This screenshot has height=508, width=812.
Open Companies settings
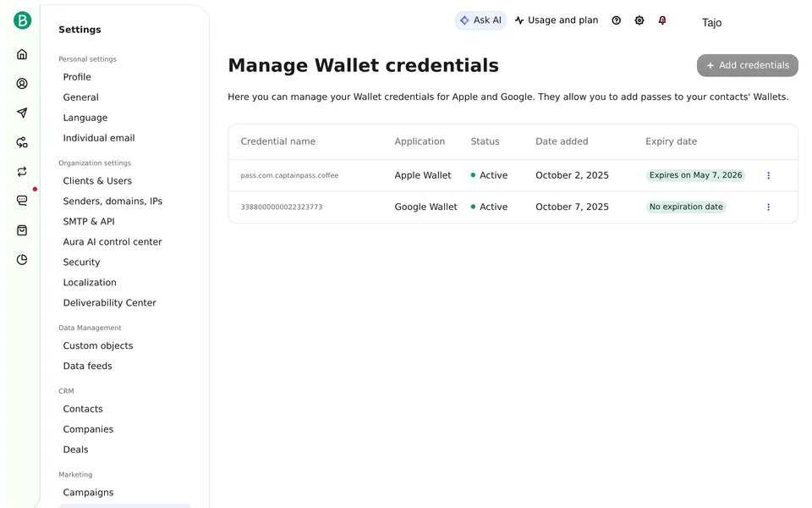[x=88, y=429]
